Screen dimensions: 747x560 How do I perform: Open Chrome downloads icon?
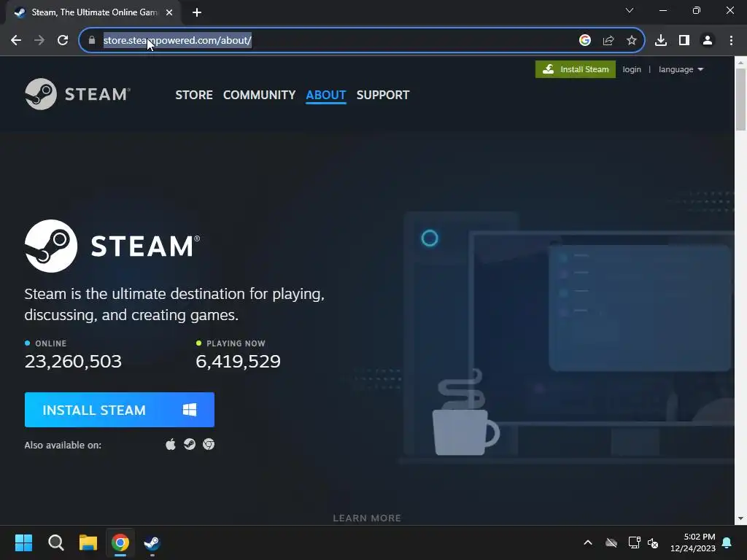coord(661,41)
